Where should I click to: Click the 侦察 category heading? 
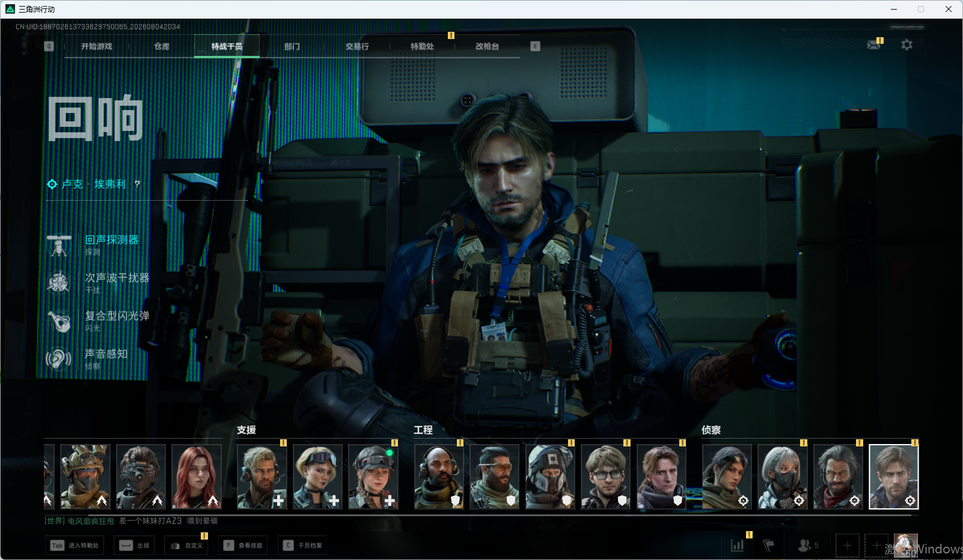711,430
